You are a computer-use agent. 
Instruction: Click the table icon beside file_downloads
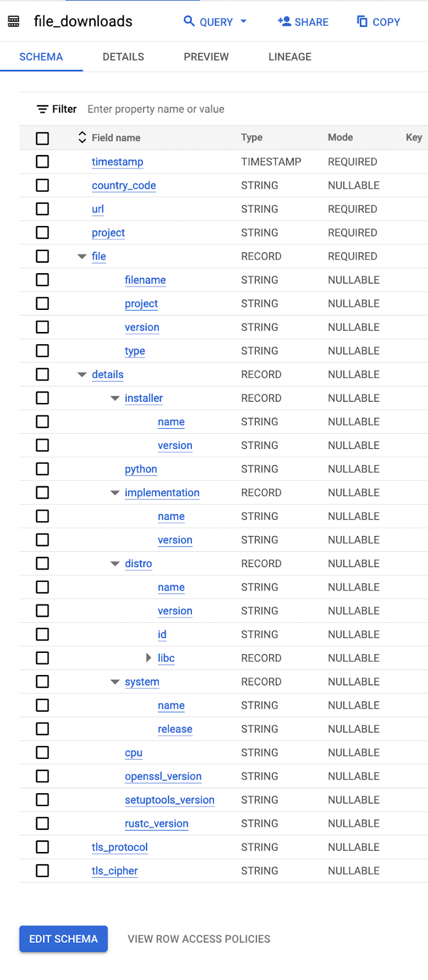coord(13,21)
